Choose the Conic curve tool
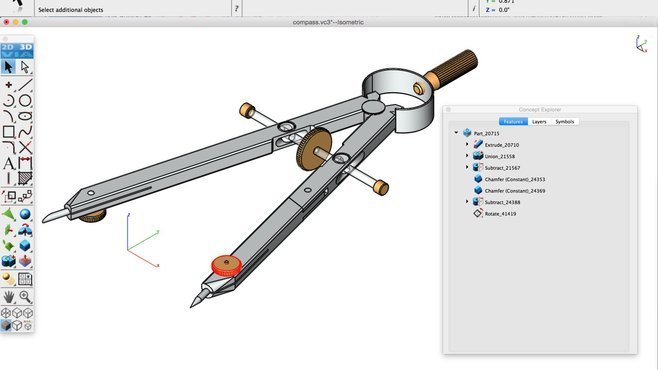 coord(8,116)
